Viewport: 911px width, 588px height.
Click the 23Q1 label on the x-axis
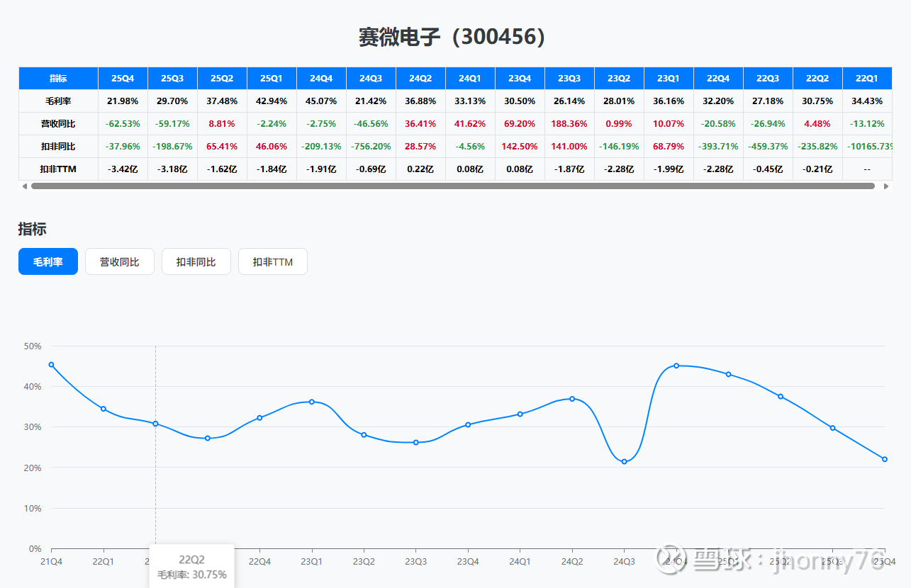(312, 562)
